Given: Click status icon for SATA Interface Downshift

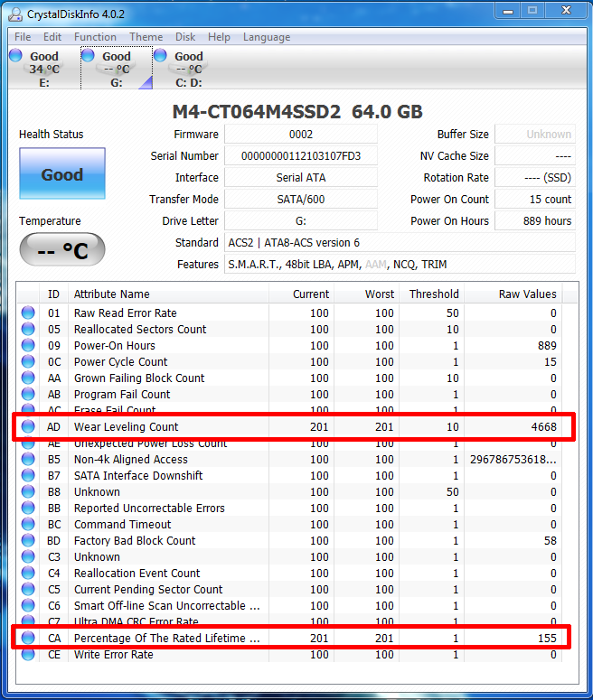Looking at the screenshot, I should [28, 475].
